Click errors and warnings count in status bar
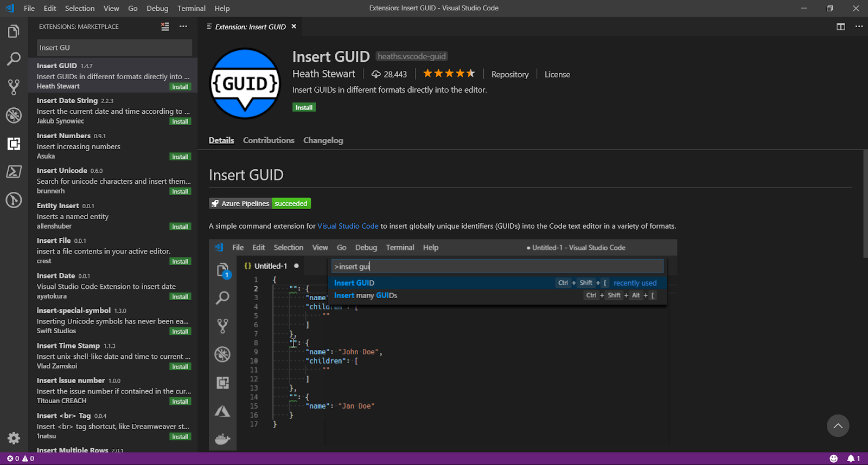Image resolution: width=868 pixels, height=465 pixels. pyautogui.click(x=21, y=458)
